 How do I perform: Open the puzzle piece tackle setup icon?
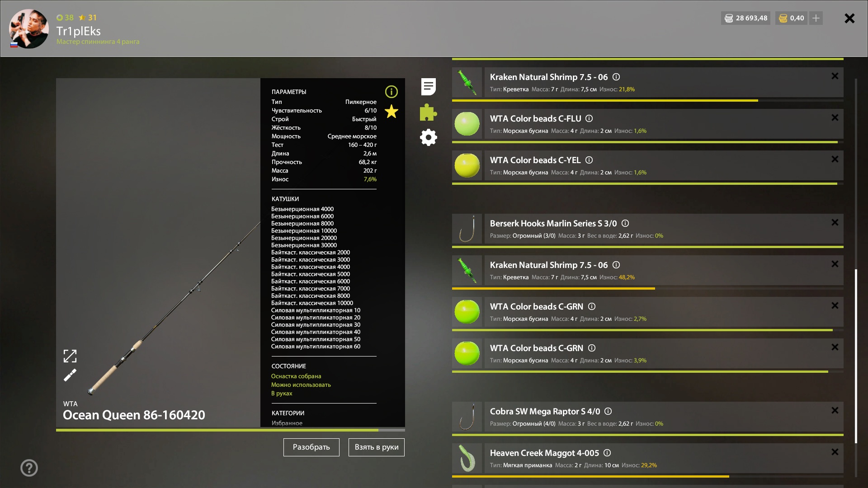tap(428, 112)
